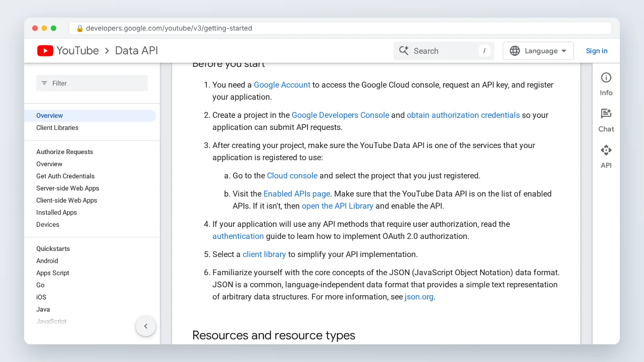Open Android quickstart
The height and width of the screenshot is (362, 644).
click(x=47, y=261)
